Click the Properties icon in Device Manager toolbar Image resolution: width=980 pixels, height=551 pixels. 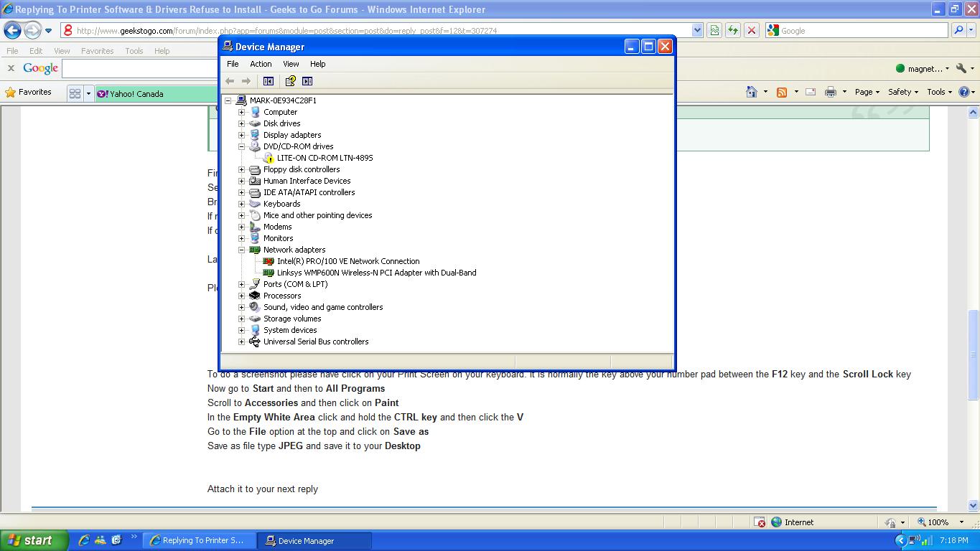[290, 81]
